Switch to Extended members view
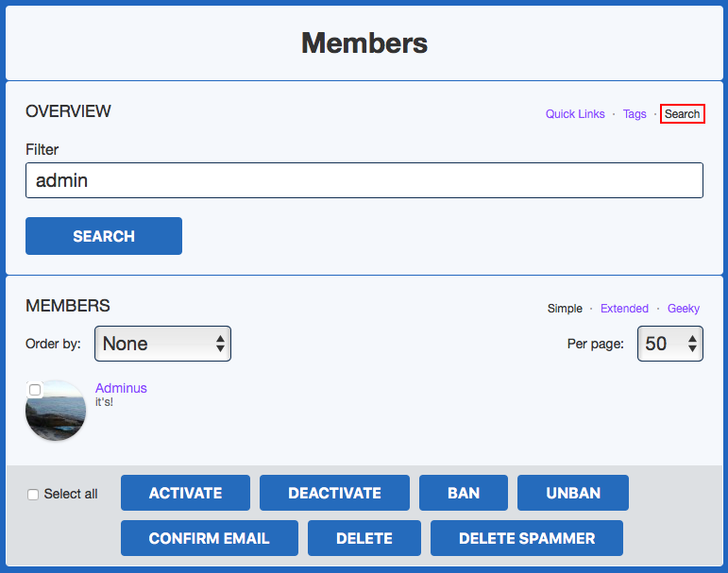The width and height of the screenshot is (728, 573). (x=624, y=309)
